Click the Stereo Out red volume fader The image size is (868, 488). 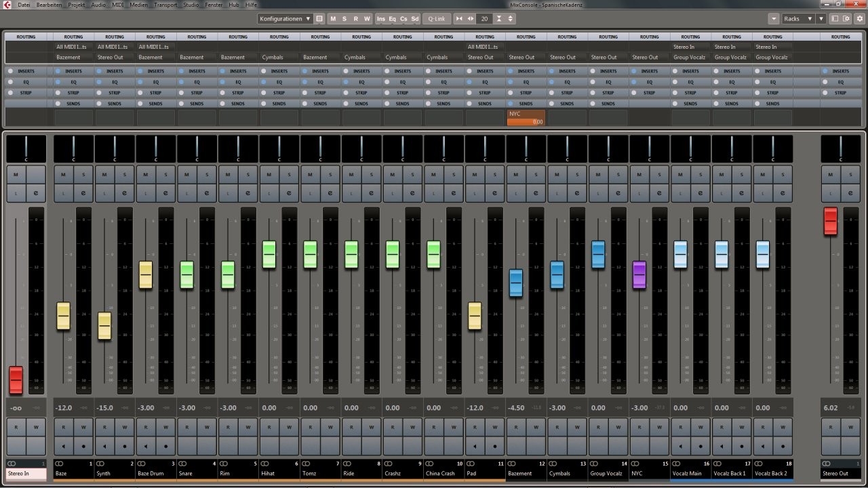coord(830,222)
